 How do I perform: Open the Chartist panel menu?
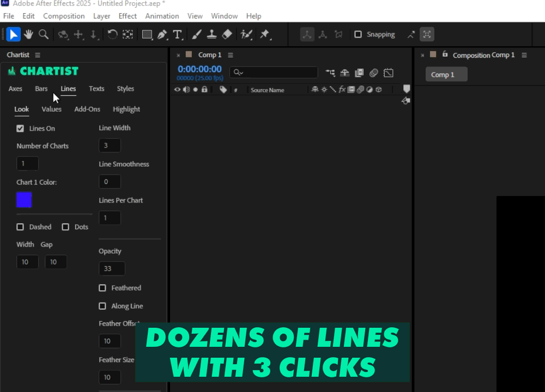(38, 55)
